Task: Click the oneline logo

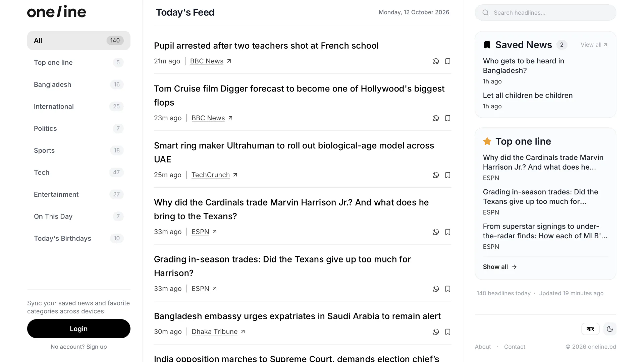Action: (x=57, y=11)
